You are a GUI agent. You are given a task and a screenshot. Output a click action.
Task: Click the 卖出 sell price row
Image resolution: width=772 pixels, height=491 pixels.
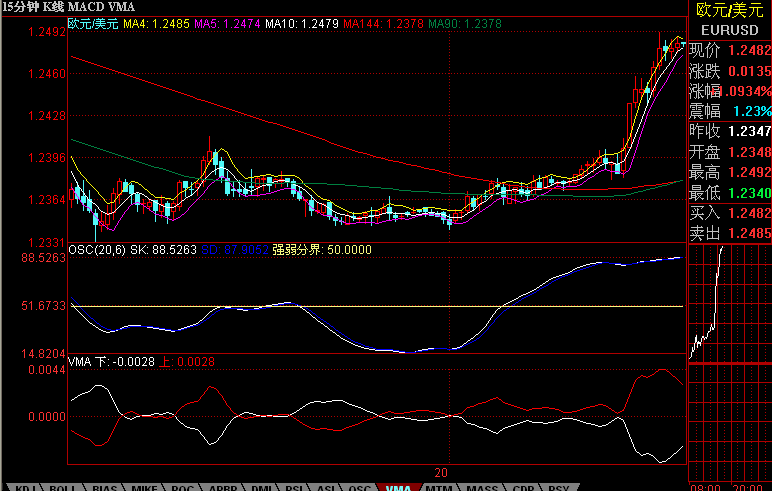[730, 232]
